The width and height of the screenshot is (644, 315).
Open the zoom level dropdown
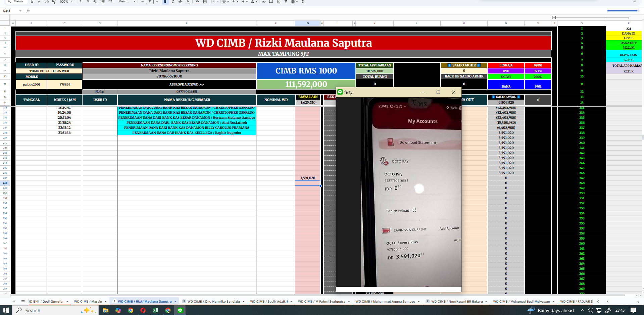(x=66, y=2)
